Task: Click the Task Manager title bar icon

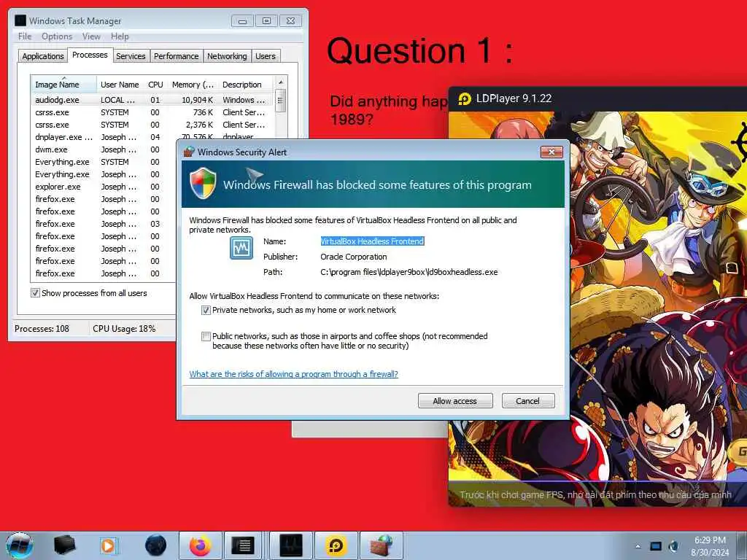Action: click(x=20, y=20)
